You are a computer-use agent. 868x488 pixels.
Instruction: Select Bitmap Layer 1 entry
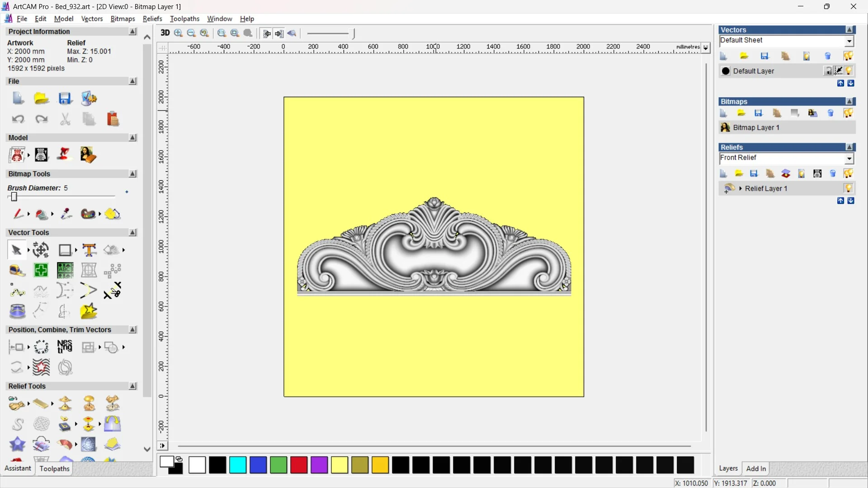(x=756, y=127)
